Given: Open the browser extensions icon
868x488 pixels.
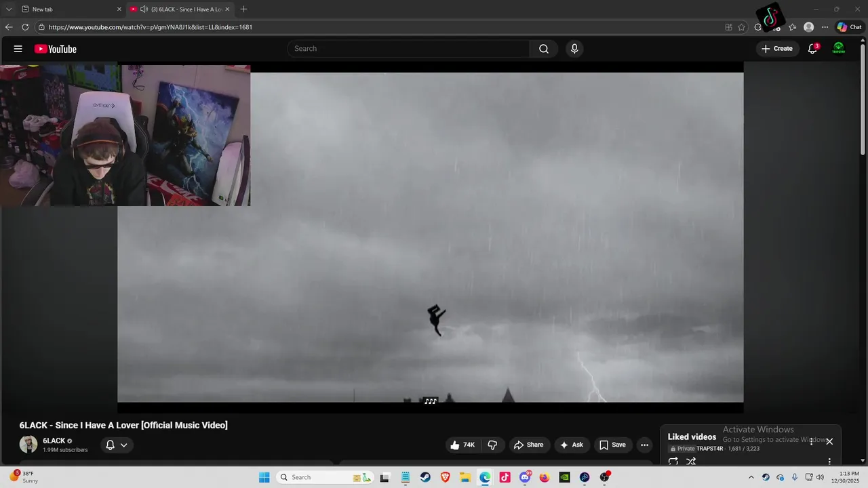Looking at the screenshot, I should click(x=758, y=27).
